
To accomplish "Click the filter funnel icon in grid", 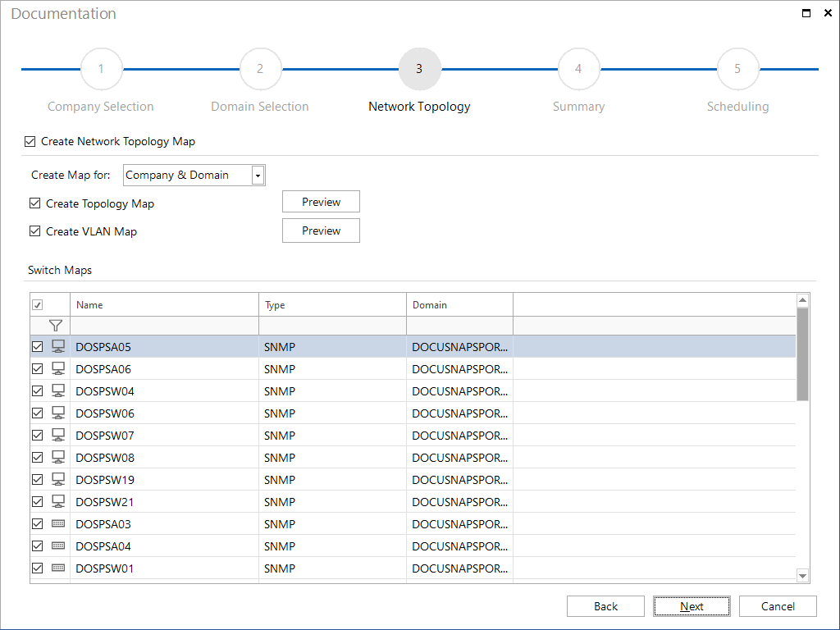I will [x=55, y=325].
